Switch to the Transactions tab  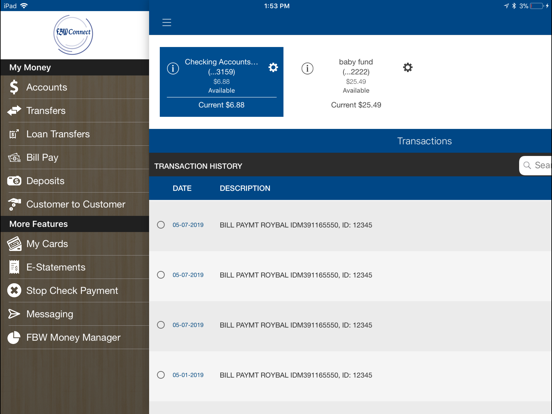point(424,141)
